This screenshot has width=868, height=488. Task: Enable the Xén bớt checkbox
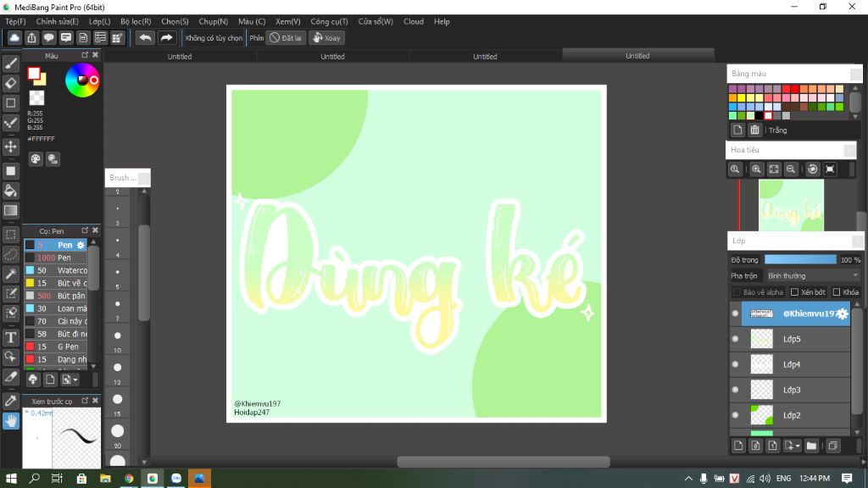tap(794, 292)
